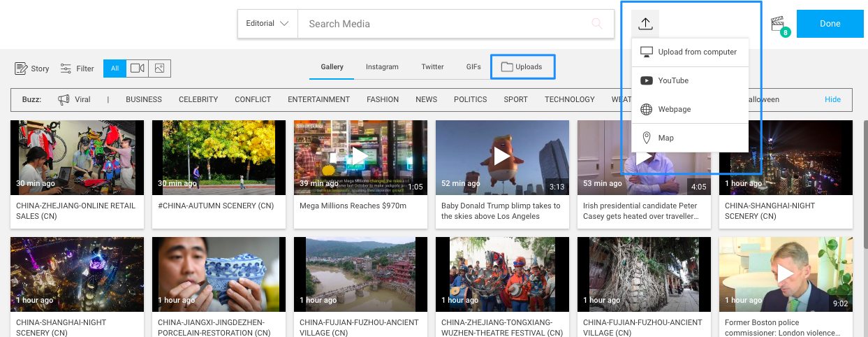Play the Former Boston police commissioner video

786,273
